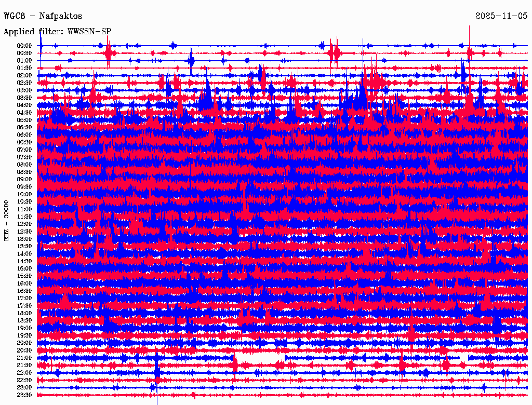Image resolution: width=532 pixels, height=405 pixels.
Task: Select the 01:00 time label
Action: 24,60
